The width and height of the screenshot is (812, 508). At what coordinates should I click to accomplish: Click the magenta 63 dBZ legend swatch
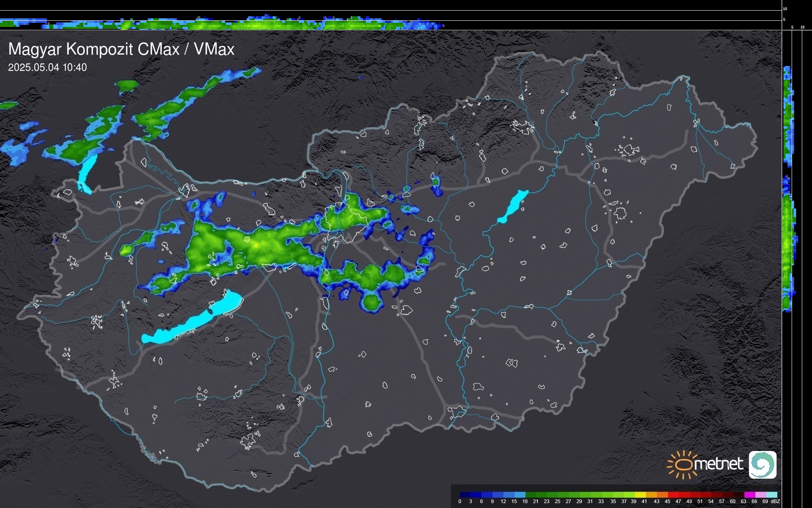pos(750,495)
